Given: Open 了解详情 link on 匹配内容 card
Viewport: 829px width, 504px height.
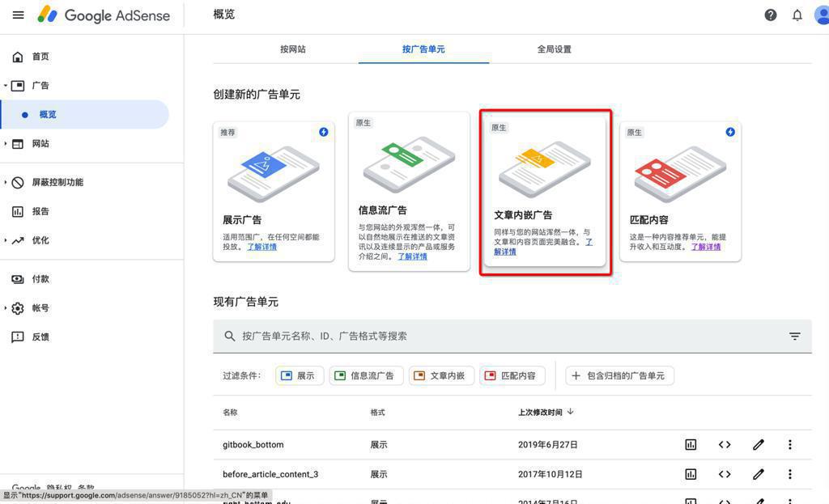Looking at the screenshot, I should click(706, 247).
